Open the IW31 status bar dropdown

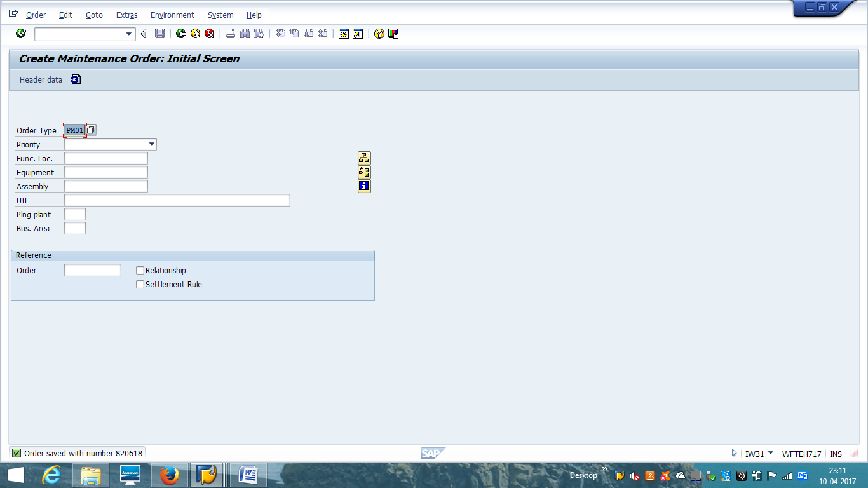click(771, 453)
